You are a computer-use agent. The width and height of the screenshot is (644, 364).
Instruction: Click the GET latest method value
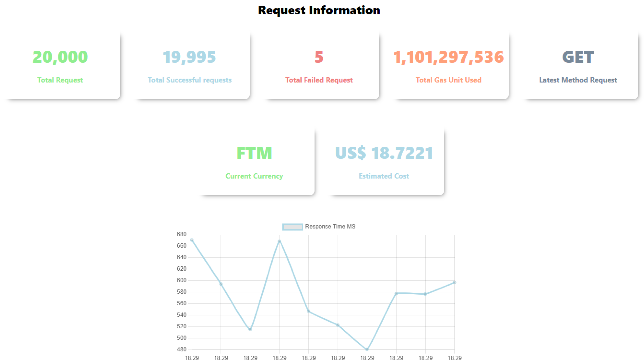pyautogui.click(x=578, y=57)
